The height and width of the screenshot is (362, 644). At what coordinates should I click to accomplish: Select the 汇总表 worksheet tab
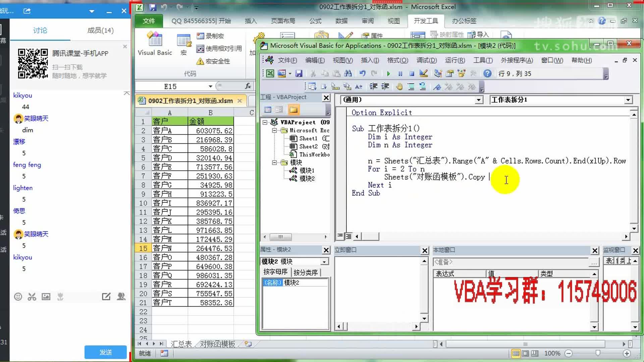181,344
